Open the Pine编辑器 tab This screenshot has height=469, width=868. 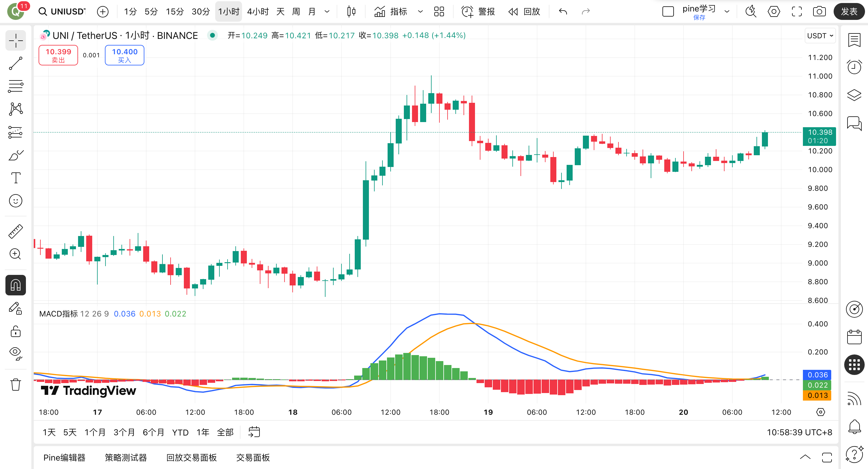click(x=64, y=458)
